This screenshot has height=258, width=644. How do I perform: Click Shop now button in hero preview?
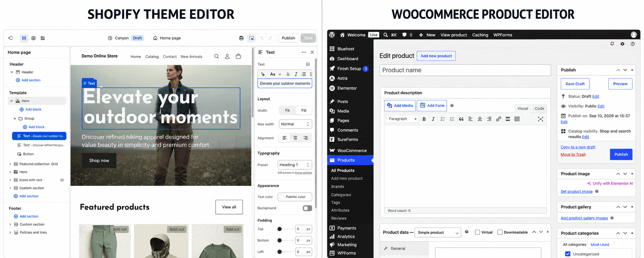click(99, 160)
